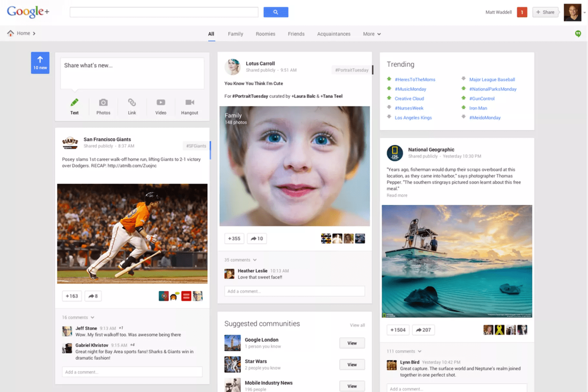Read more of National Geographic's post

click(397, 195)
